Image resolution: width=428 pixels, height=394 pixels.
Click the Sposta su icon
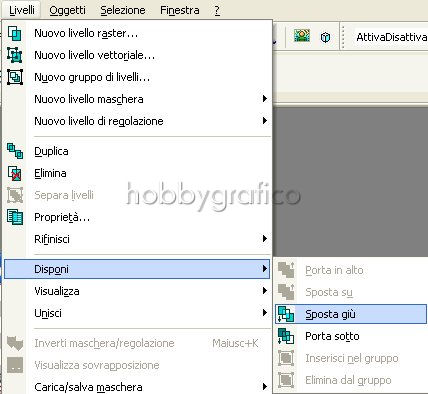286,292
